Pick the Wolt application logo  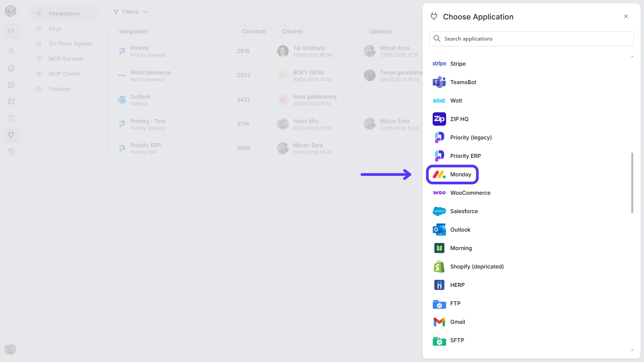tap(439, 101)
